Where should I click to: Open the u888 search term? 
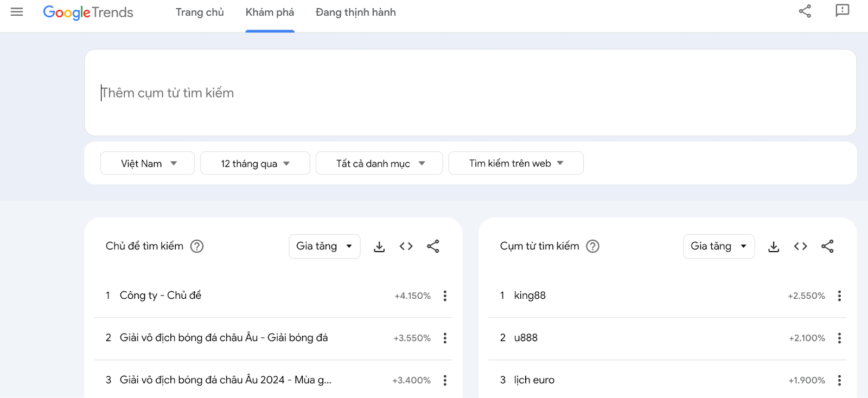click(526, 338)
